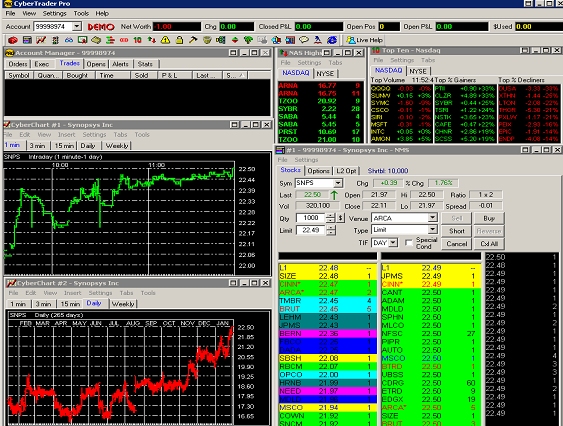Image resolution: width=563 pixels, height=426 pixels.
Task: Select Stats tab in Account Manager
Action: (145, 64)
